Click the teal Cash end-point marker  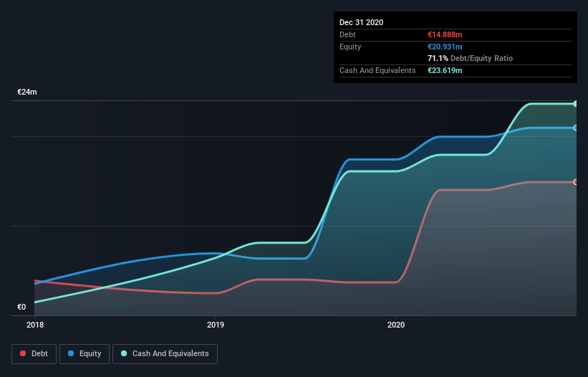click(x=575, y=104)
